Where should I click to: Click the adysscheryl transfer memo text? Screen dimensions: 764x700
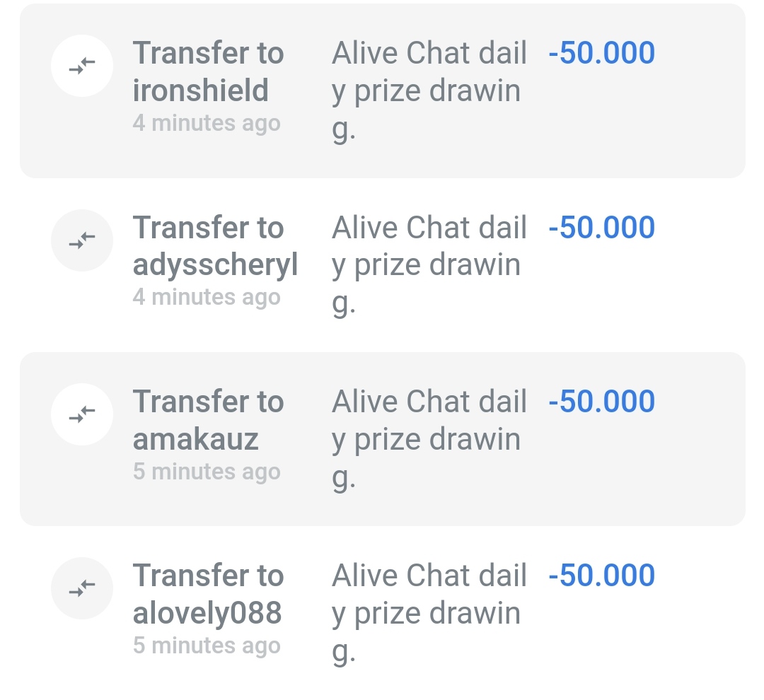429,265
